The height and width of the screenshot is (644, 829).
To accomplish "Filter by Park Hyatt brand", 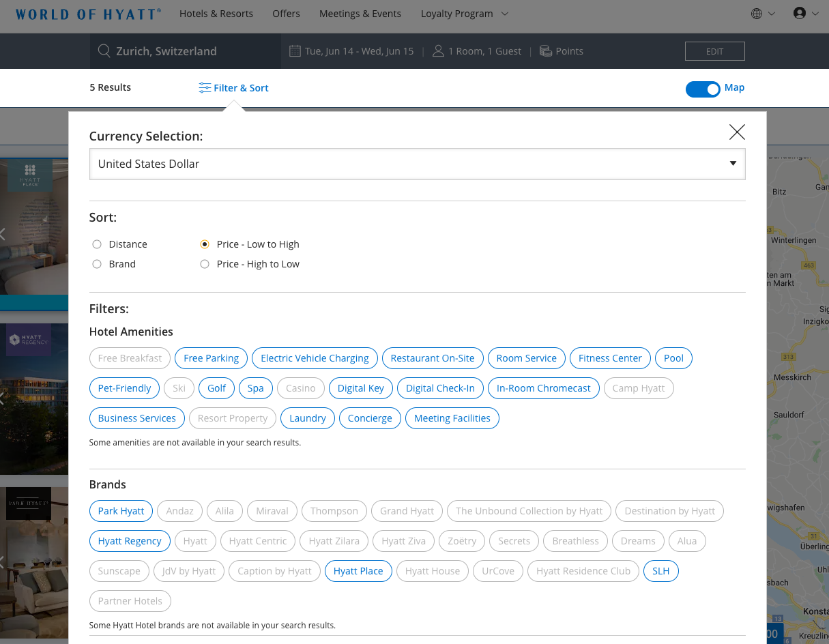I will point(121,511).
